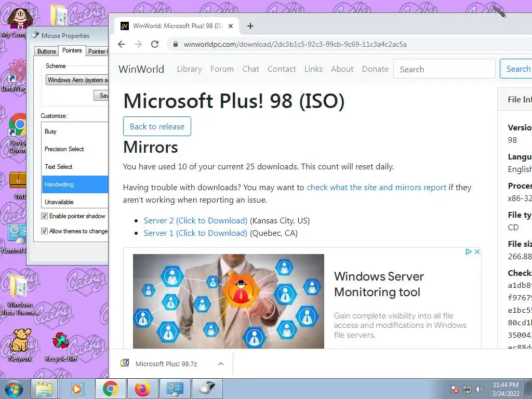Select the Busy pointer entry
The height and width of the screenshot is (399, 532).
[x=75, y=131]
